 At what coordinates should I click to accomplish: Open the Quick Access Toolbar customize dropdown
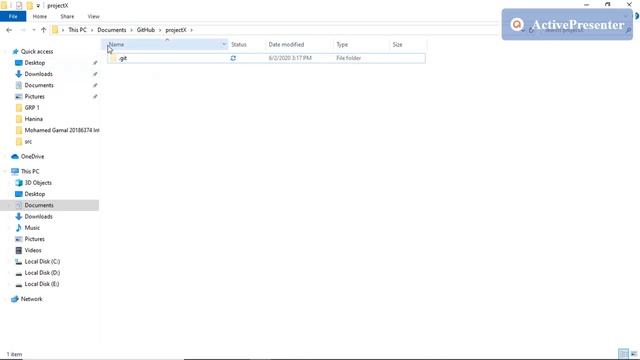(38, 6)
